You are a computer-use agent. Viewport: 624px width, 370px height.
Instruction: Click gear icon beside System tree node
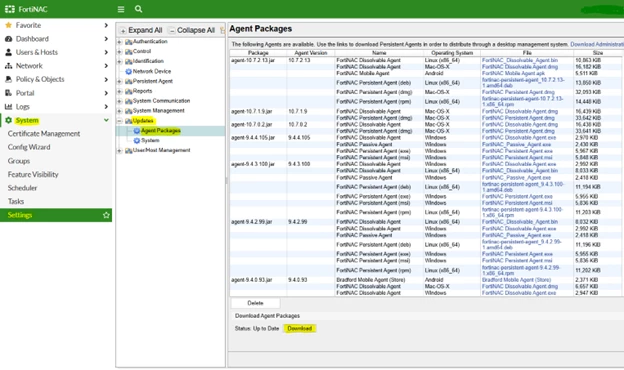(136, 140)
